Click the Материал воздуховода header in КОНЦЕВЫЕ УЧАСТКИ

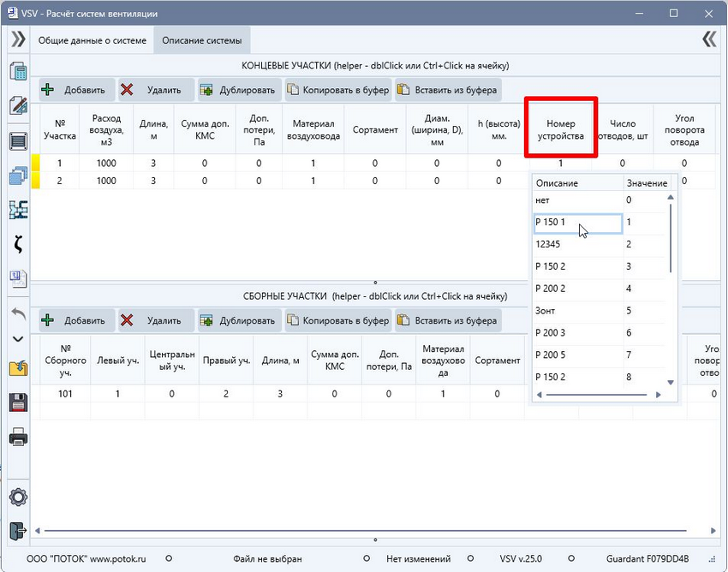313,130
